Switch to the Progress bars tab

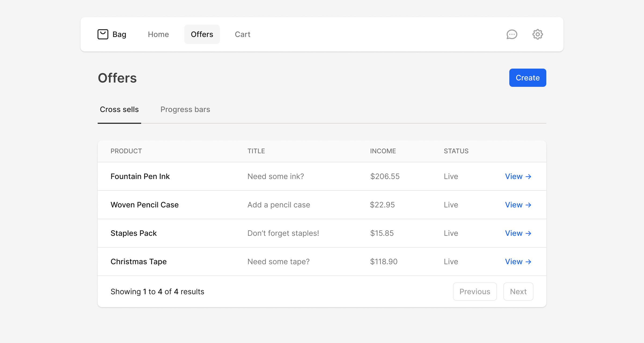coord(185,109)
